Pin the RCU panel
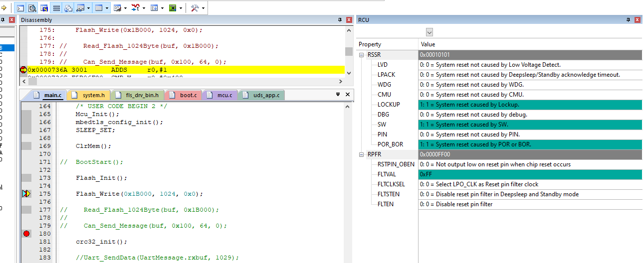Image resolution: width=644 pixels, height=263 pixels. click(x=628, y=20)
